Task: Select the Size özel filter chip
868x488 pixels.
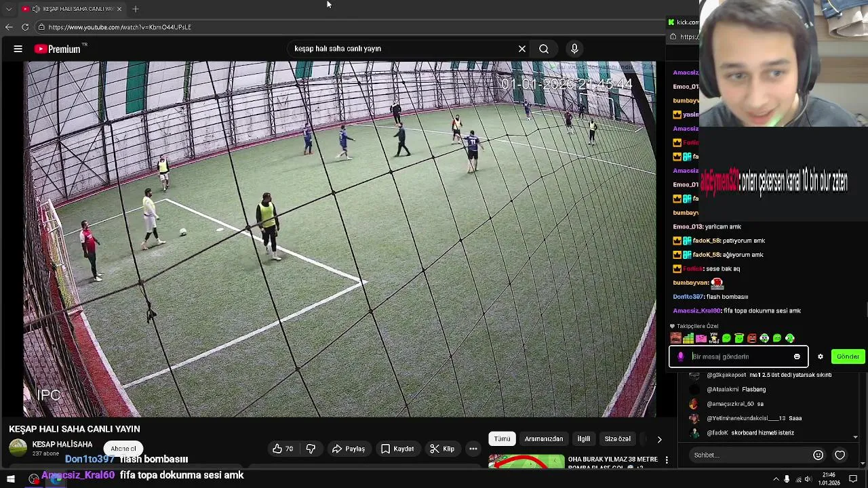Action: pos(617,439)
